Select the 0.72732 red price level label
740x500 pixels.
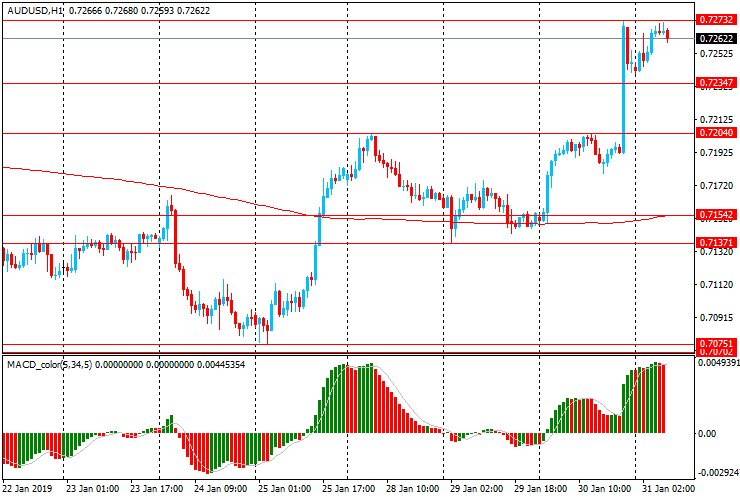coord(716,20)
